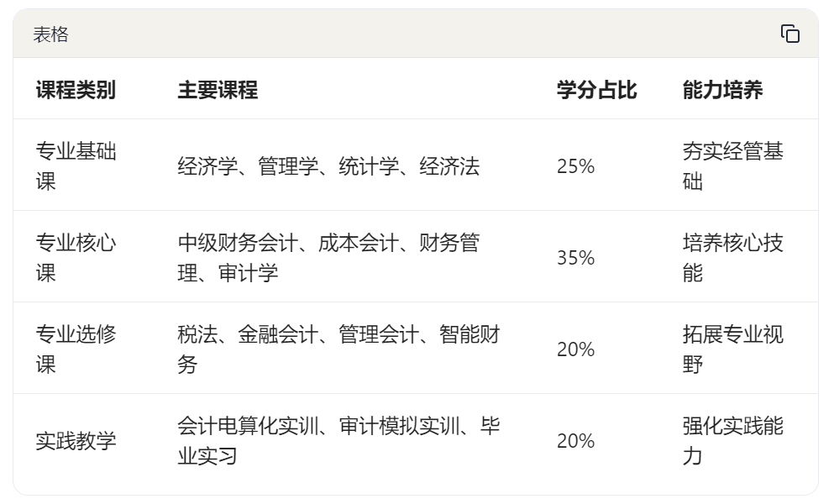Click the 专业核心课 row label
The image size is (834, 504).
click(76, 258)
